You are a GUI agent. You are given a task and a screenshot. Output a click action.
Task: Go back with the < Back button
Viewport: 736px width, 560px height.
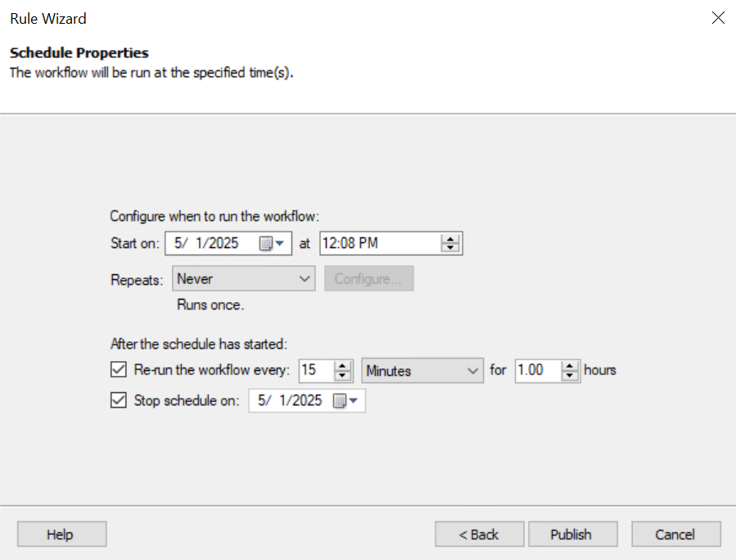click(x=479, y=535)
